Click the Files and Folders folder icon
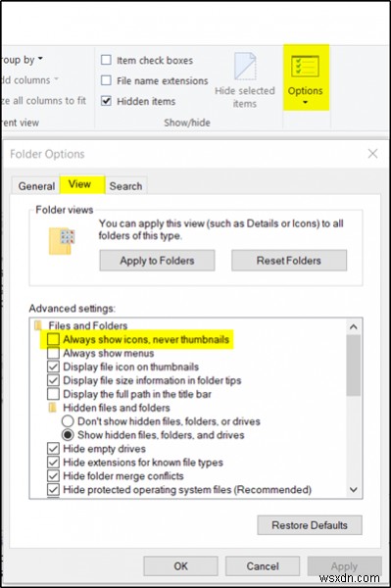Viewport: 391px width, 588px height. pos(38,325)
